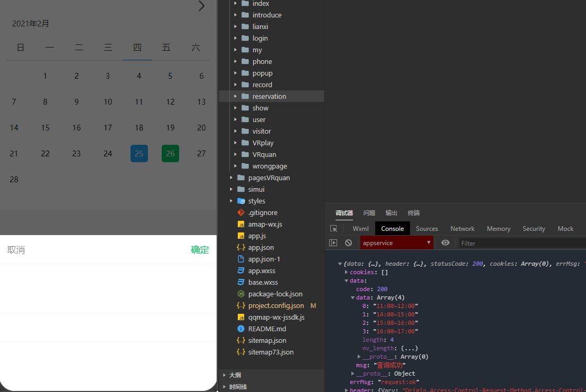Expand the pagesVRquan folder arrow
Image resolution: width=586 pixels, height=392 pixels.
(x=231, y=178)
